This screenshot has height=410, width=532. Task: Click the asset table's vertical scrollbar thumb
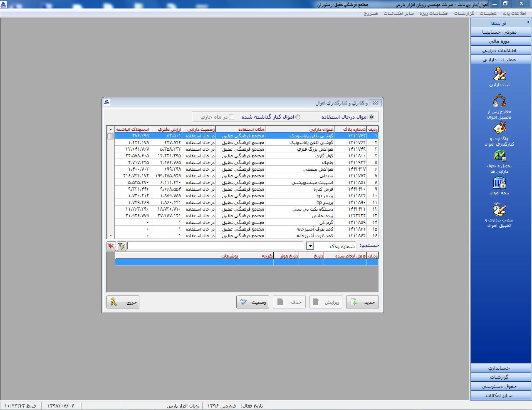coord(110,136)
